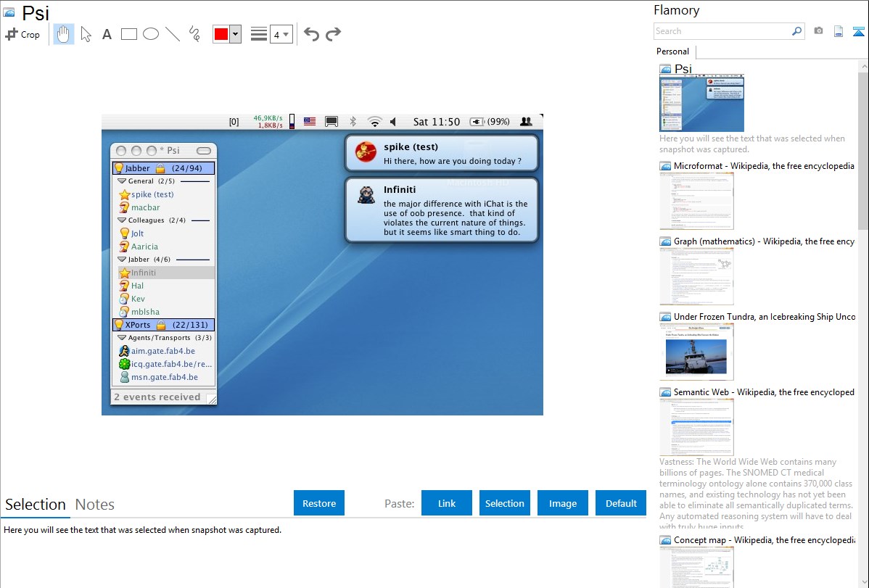Select the straight line tool

point(173,34)
